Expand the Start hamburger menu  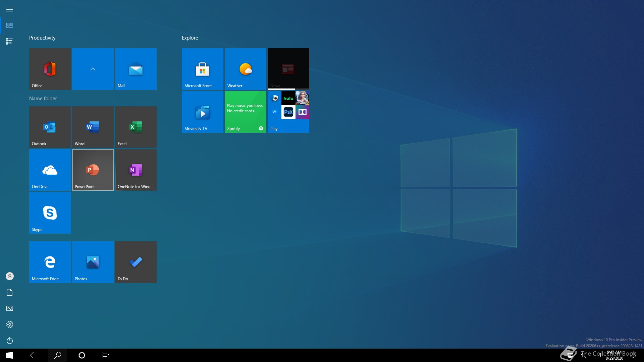[x=10, y=9]
